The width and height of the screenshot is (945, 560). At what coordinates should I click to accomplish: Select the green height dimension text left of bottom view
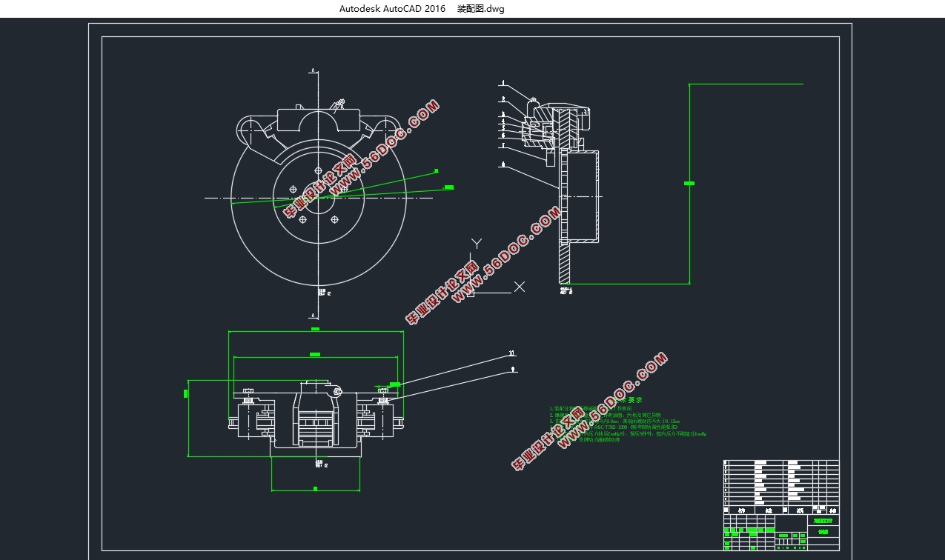[x=185, y=393]
